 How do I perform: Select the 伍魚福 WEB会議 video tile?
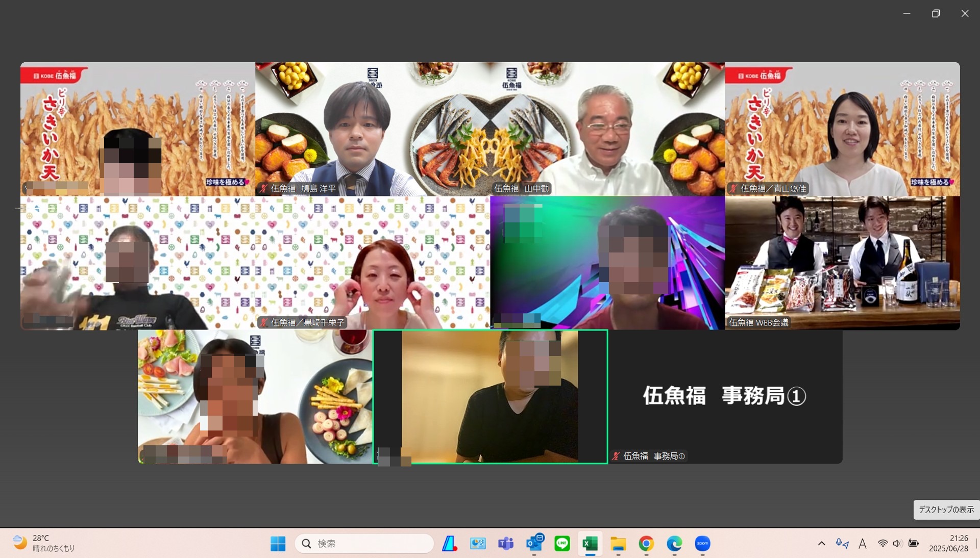[842, 263]
